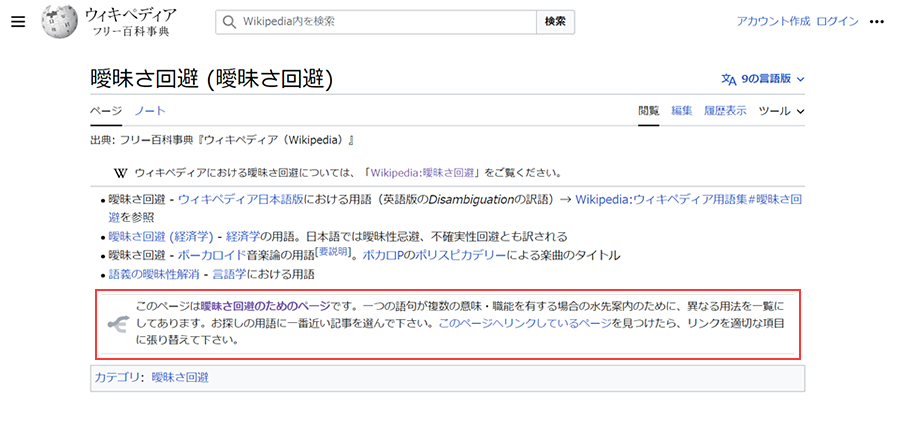900x440 pixels.
Task: Open the 履歴表示 tab
Action: coord(725,111)
